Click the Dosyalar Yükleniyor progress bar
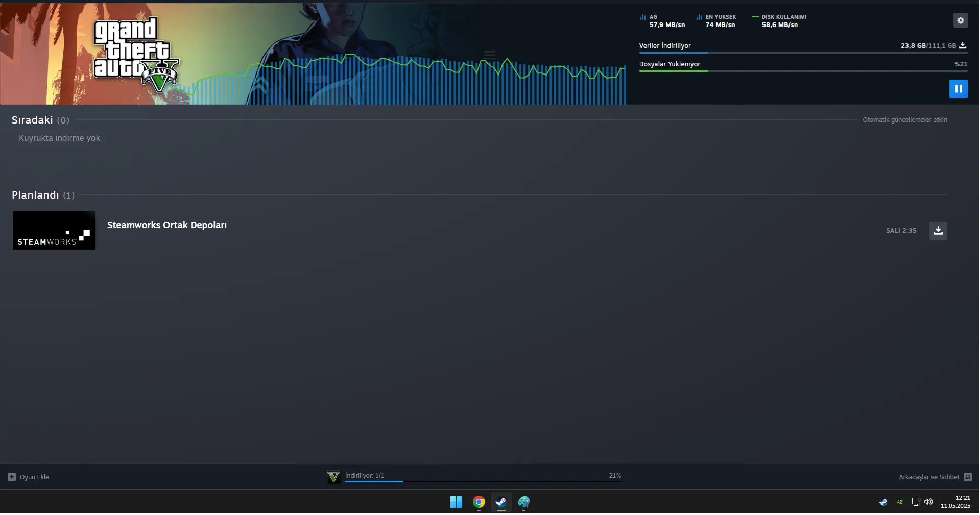 [803, 71]
